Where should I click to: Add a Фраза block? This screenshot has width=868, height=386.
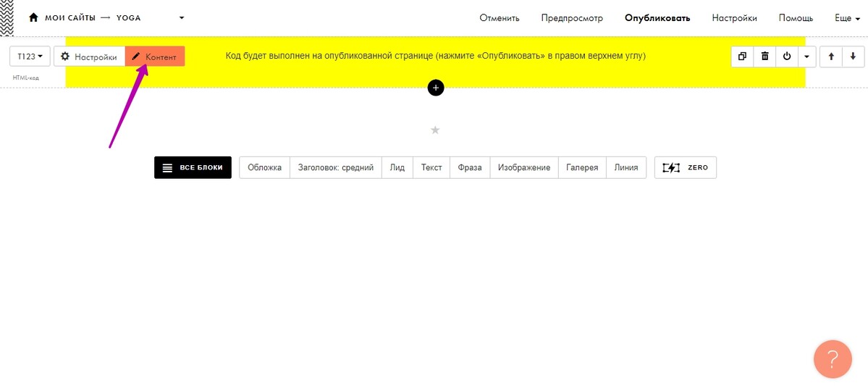click(469, 167)
